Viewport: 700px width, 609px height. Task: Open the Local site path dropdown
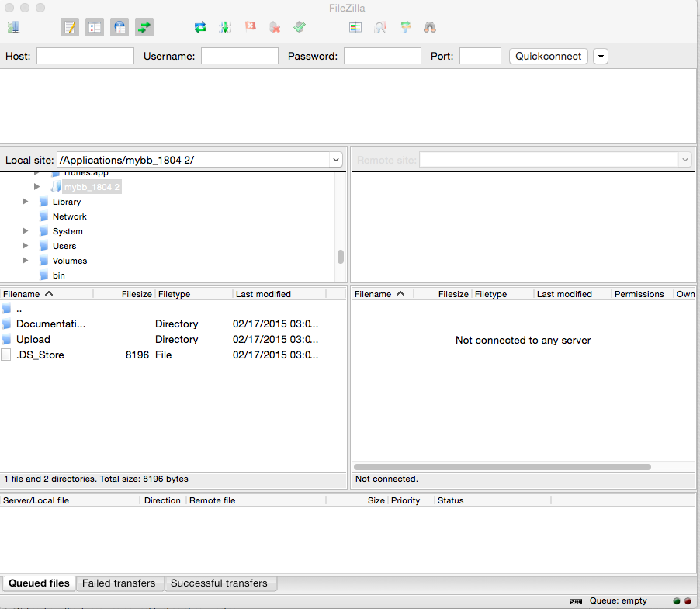pos(336,160)
